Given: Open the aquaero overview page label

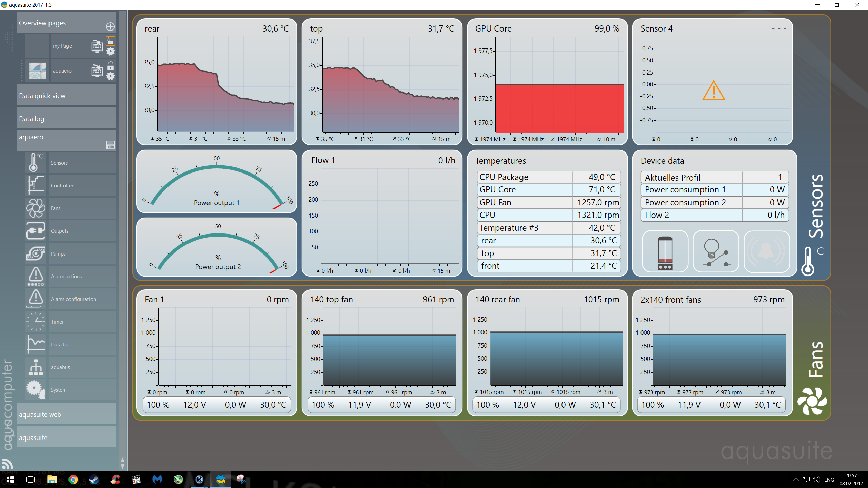Looking at the screenshot, I should click(62, 71).
